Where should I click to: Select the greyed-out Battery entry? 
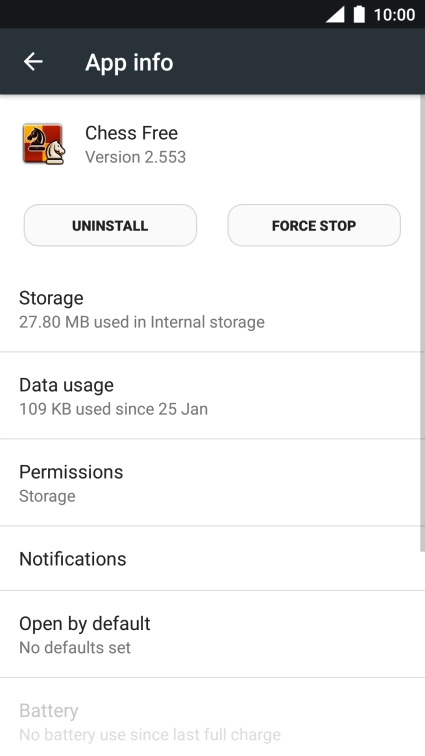(210, 717)
